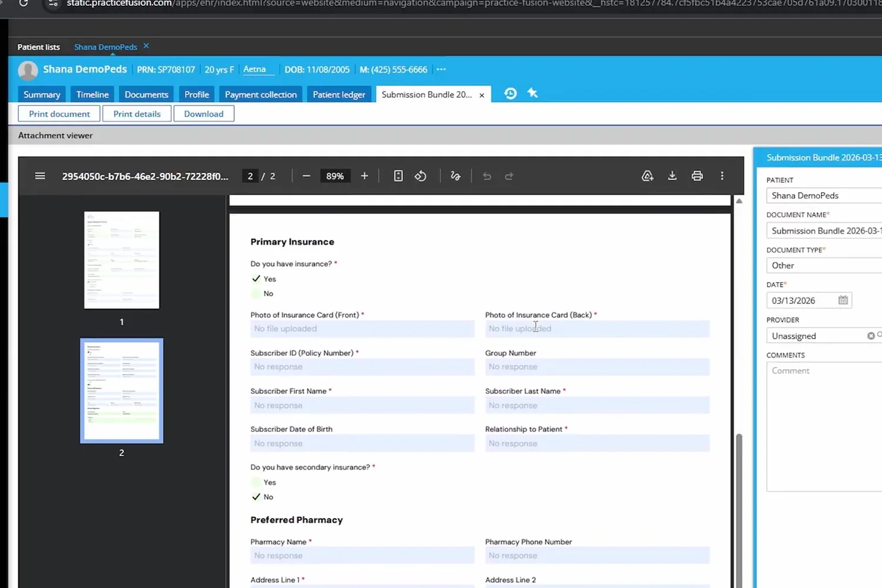
Task: Open the Provider dropdown showing Unassigned
Action: click(824, 336)
